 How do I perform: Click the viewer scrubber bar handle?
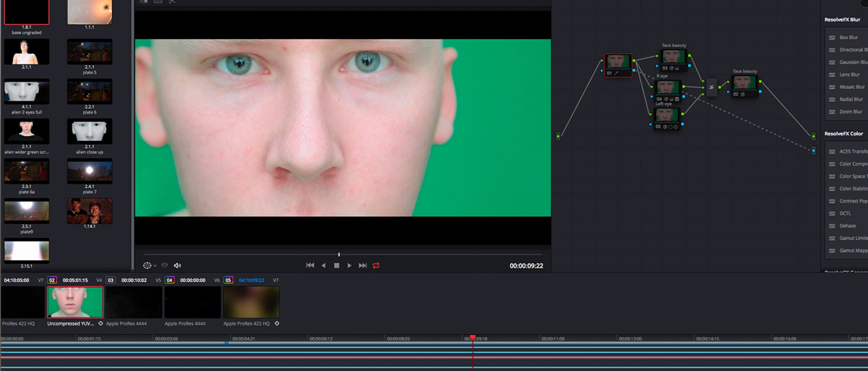[x=339, y=255]
